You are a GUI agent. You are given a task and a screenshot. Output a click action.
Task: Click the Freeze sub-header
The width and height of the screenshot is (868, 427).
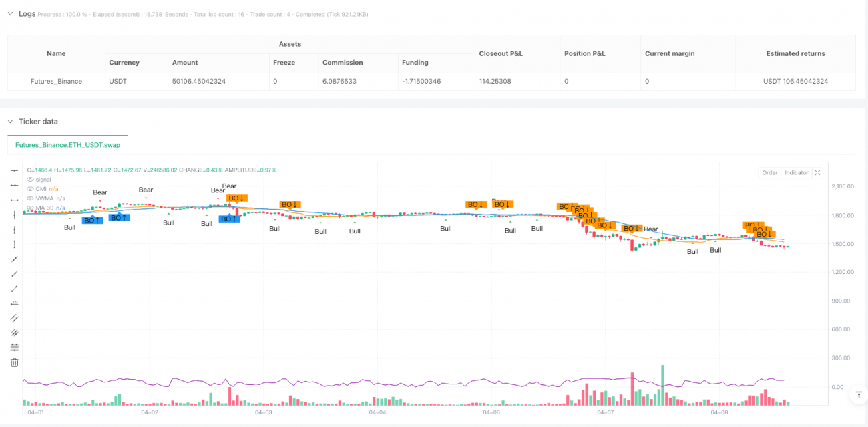click(x=283, y=63)
